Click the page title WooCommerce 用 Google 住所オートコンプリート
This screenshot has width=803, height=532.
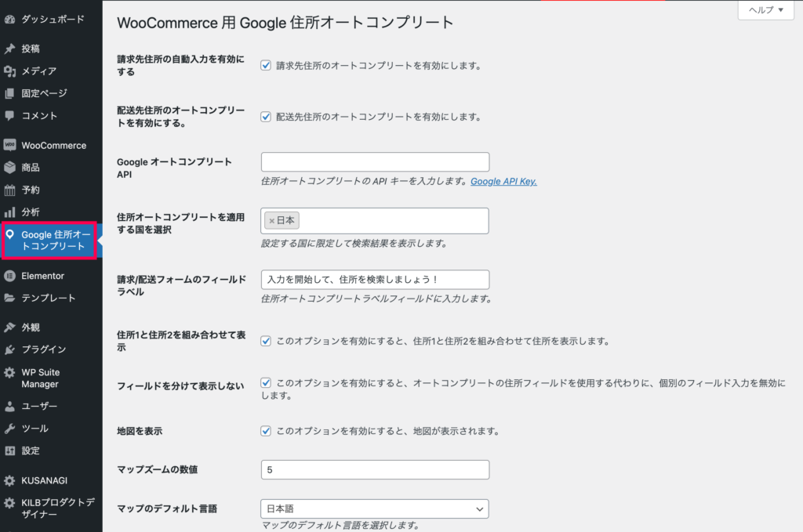(x=285, y=23)
